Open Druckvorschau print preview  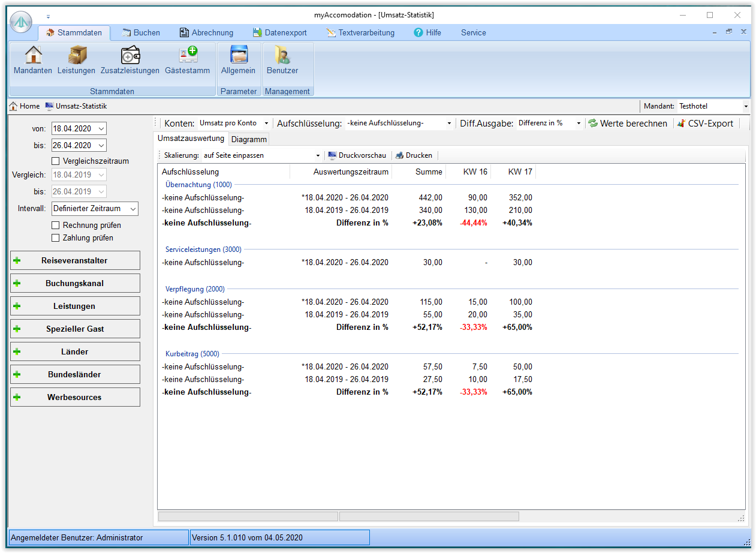[x=357, y=155]
